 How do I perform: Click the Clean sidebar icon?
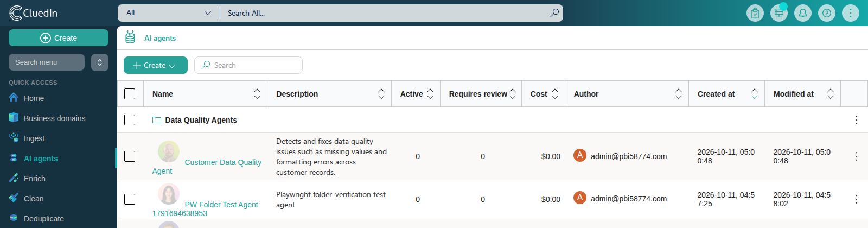pyautogui.click(x=14, y=198)
